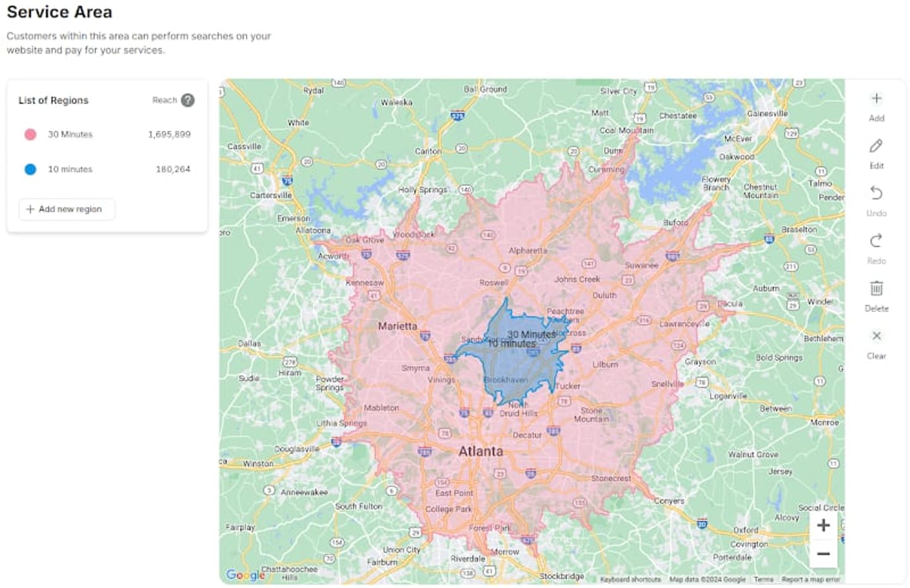Viewport: 910px width, 588px height.
Task: Open the map Terms link
Action: 763,579
